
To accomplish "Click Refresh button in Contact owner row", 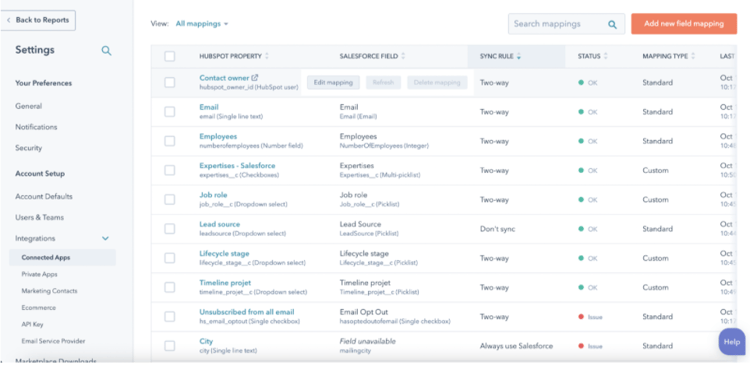I will pyautogui.click(x=384, y=82).
